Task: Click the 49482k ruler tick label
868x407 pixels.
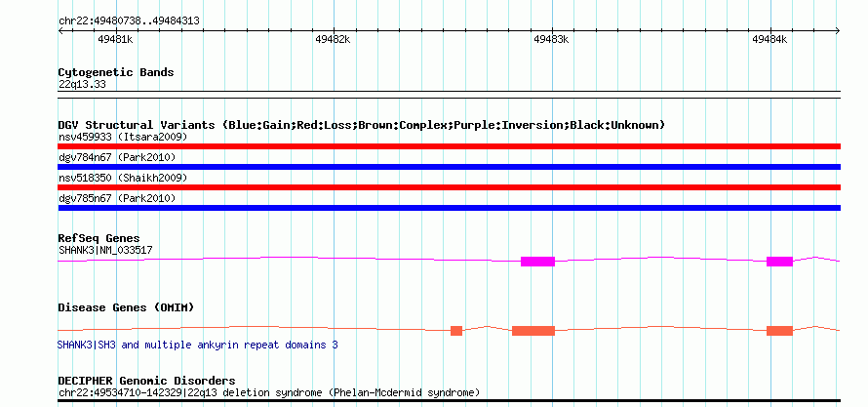Action: tap(333, 39)
